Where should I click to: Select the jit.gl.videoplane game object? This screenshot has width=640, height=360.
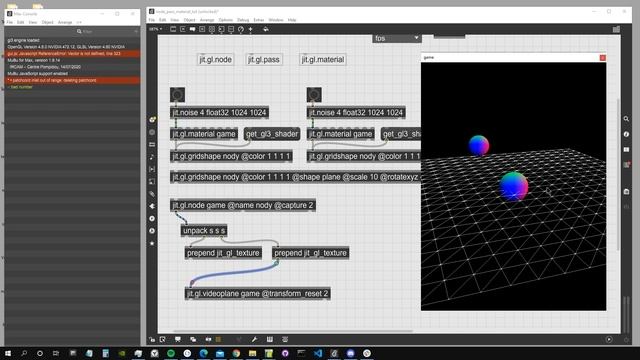(258, 293)
